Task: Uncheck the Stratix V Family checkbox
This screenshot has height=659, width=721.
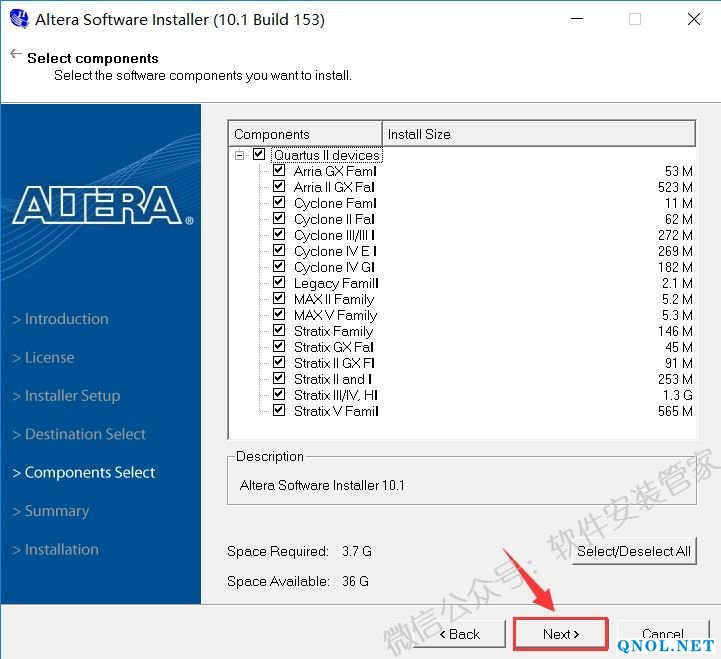Action: click(279, 411)
